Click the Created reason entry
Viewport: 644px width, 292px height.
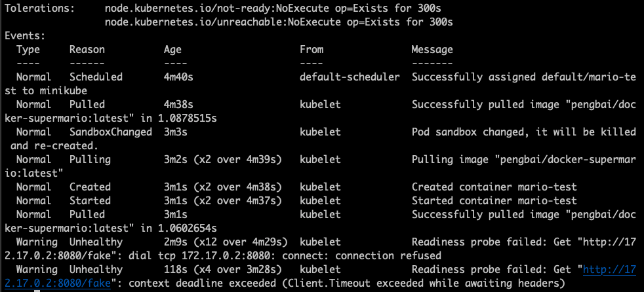click(x=90, y=187)
